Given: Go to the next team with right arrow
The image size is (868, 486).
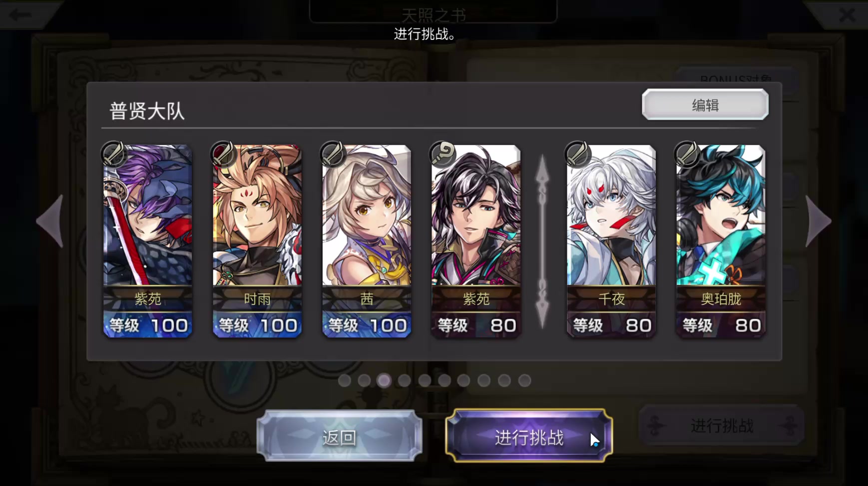Looking at the screenshot, I should (x=818, y=221).
